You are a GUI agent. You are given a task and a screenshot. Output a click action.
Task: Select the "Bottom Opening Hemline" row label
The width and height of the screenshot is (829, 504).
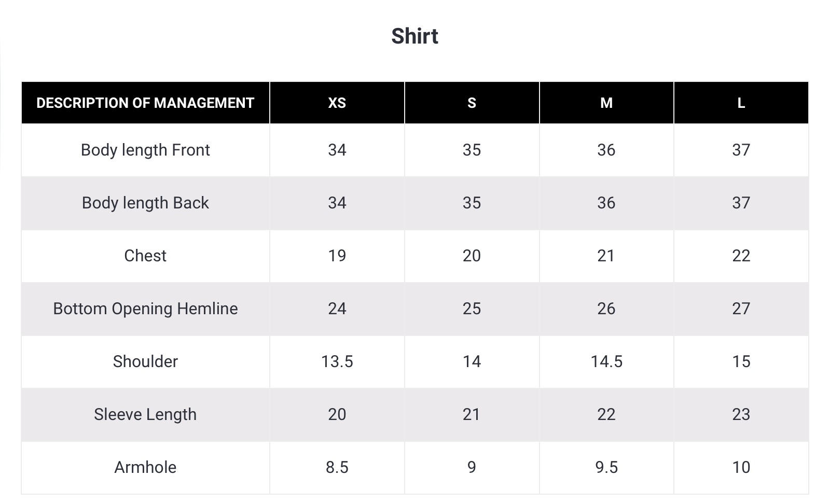(x=145, y=309)
